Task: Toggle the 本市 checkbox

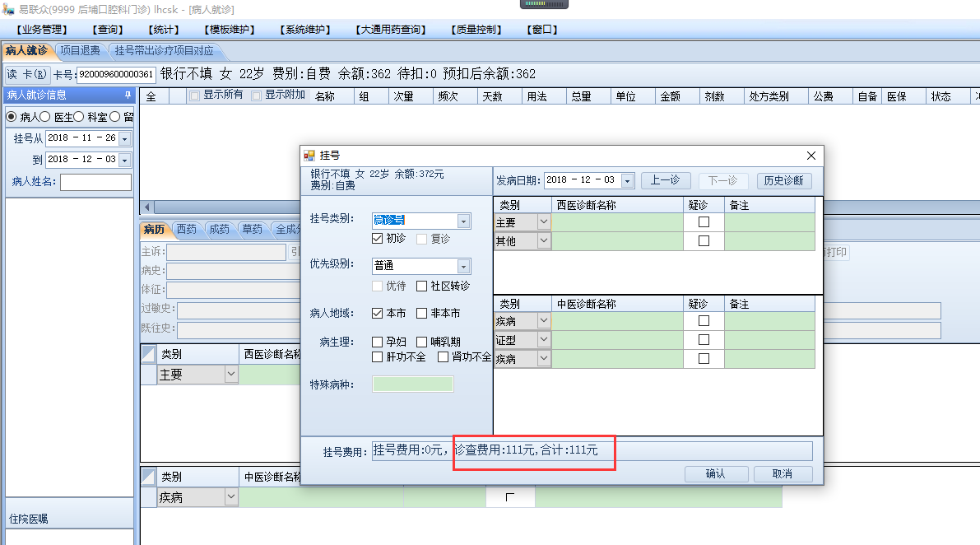Action: (x=377, y=313)
